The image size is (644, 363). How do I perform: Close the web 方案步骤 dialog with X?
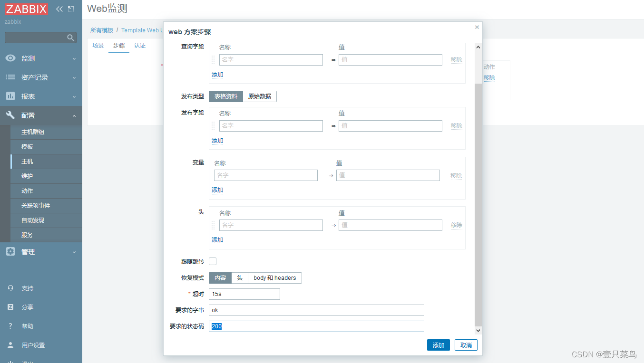tap(477, 27)
